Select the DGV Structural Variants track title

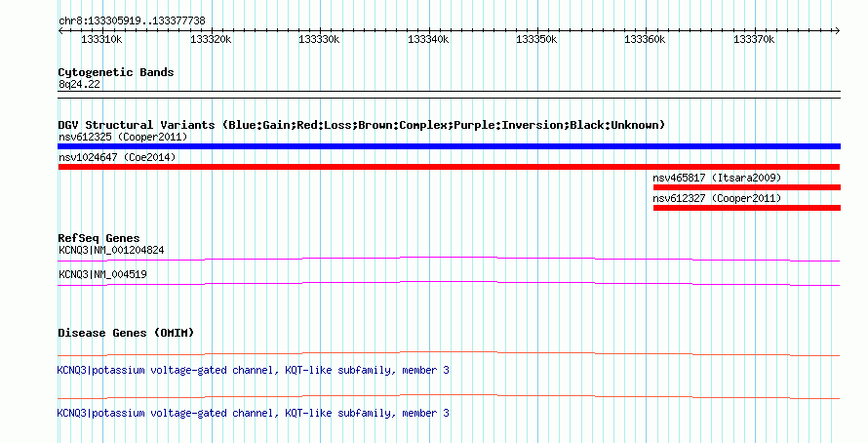coord(362,125)
